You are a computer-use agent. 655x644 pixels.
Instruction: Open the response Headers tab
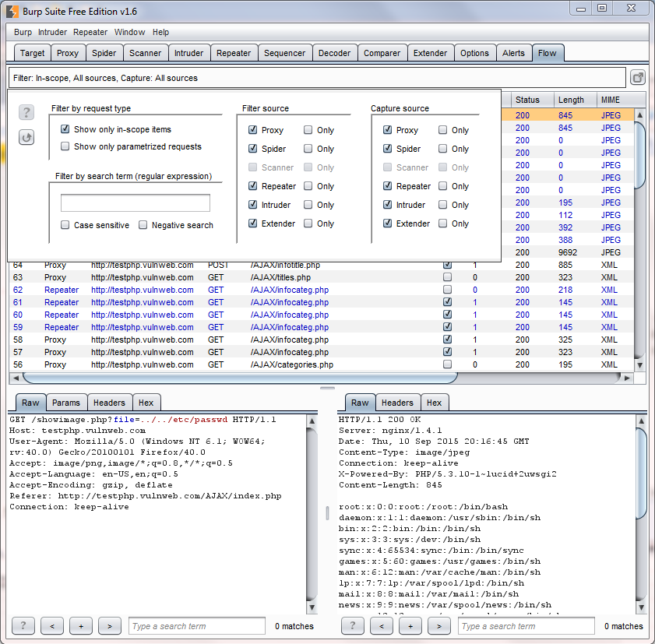point(397,403)
